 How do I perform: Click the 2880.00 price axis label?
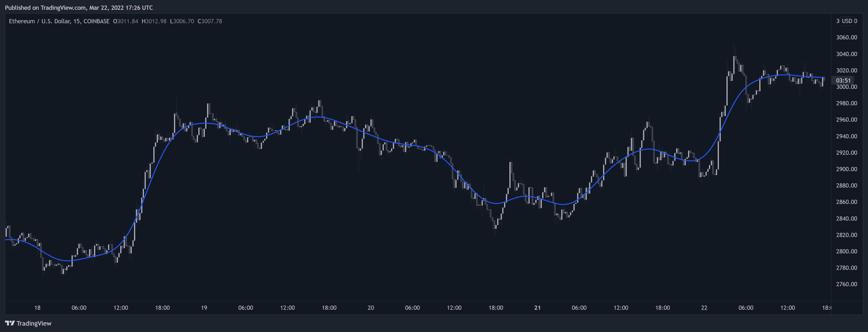coord(847,185)
